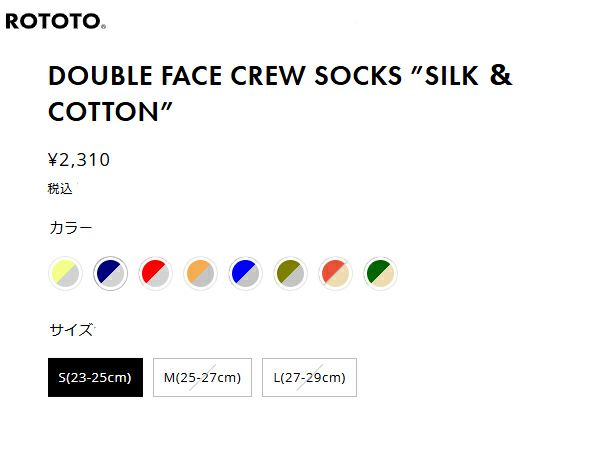Click the サイズ section label
This screenshot has width=600, height=450.
click(x=70, y=330)
